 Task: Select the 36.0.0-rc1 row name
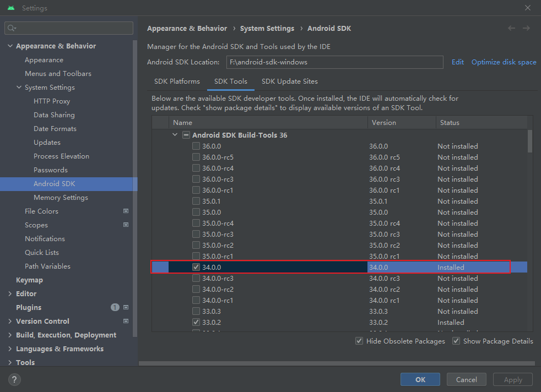pyautogui.click(x=218, y=190)
